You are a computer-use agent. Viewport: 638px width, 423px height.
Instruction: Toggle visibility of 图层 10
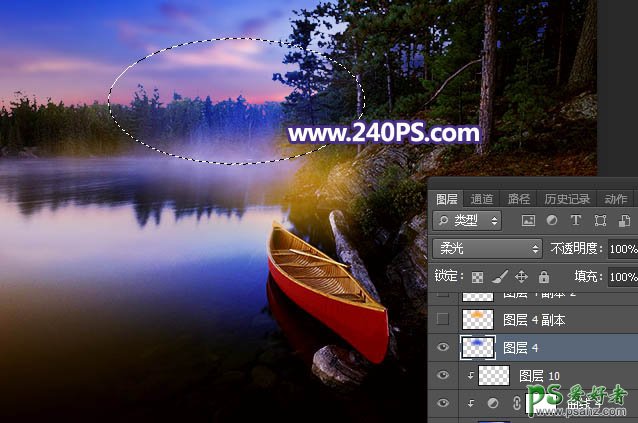click(x=444, y=375)
